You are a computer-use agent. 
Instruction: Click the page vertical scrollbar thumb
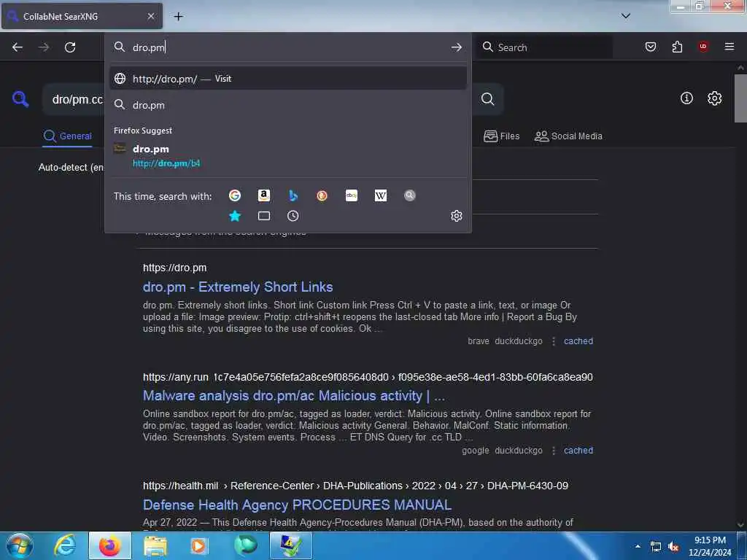[741, 98]
